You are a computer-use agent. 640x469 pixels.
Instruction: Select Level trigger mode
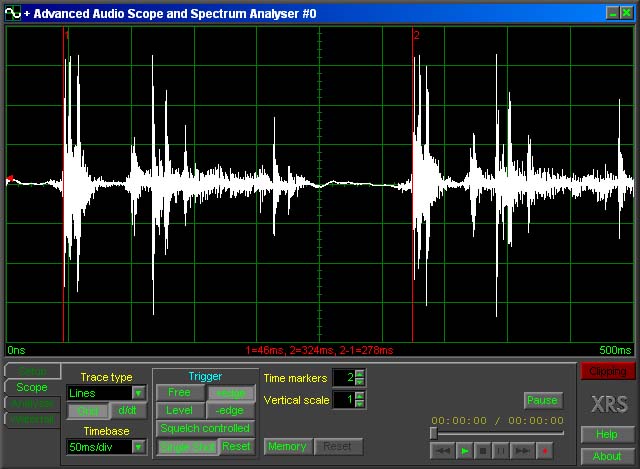coord(180,410)
